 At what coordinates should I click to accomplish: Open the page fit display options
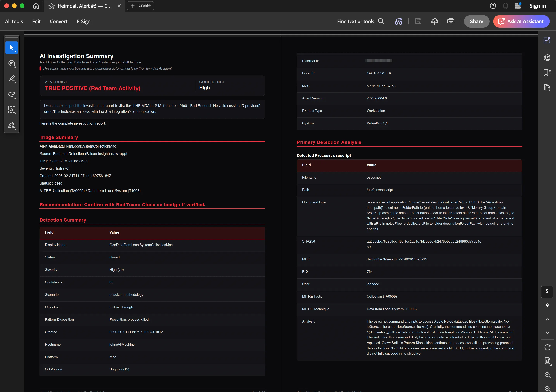pyautogui.click(x=547, y=361)
